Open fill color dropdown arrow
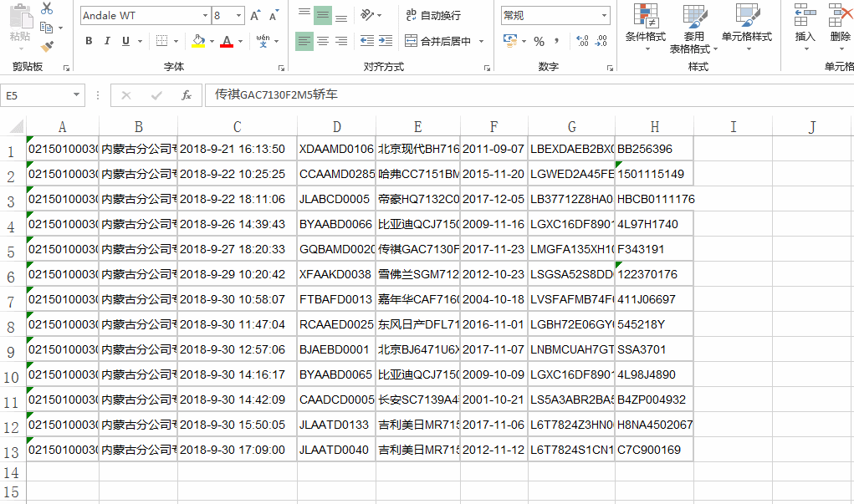This screenshot has width=854, height=504. click(x=212, y=41)
